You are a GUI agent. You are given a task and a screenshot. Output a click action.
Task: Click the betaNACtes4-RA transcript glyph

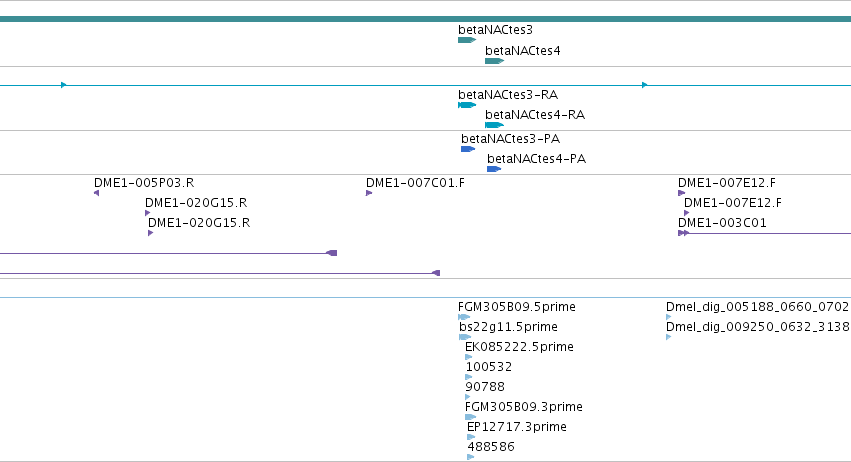point(494,125)
